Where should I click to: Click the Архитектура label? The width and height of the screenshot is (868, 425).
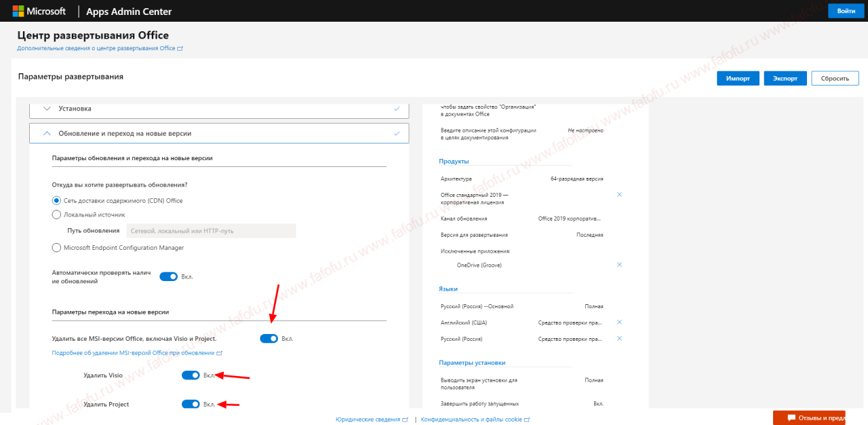(x=458, y=179)
